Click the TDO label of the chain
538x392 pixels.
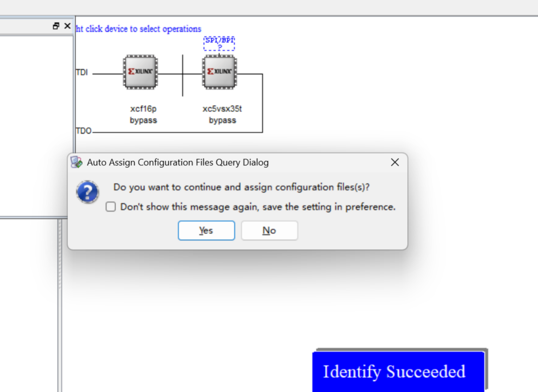point(84,131)
